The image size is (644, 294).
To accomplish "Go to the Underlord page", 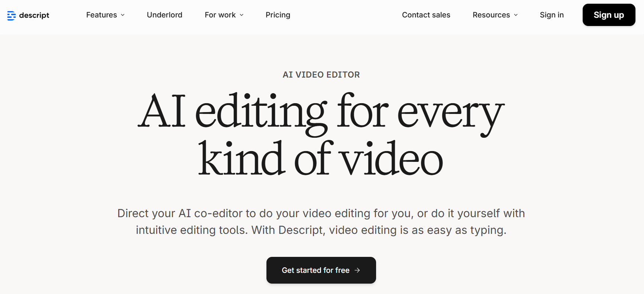I will pyautogui.click(x=164, y=15).
